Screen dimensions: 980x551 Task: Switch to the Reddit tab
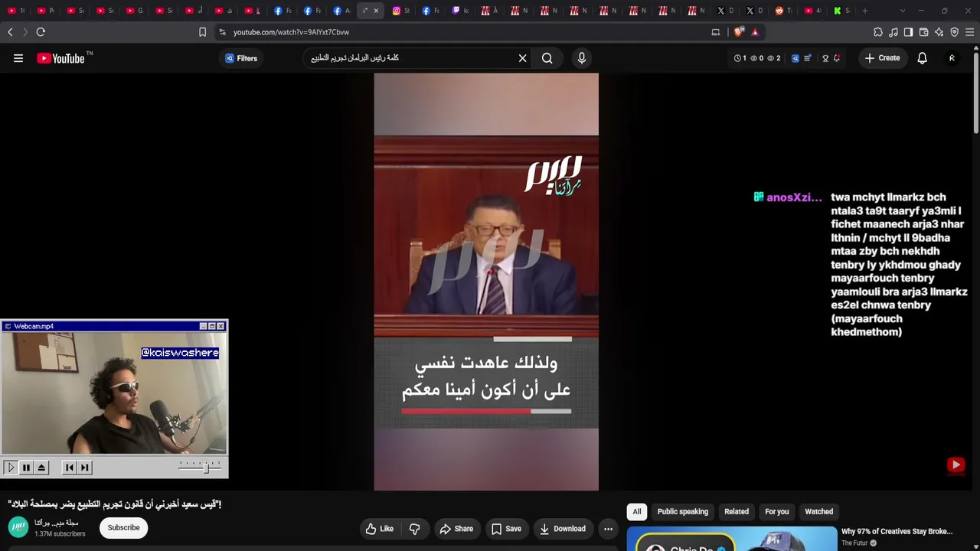pyautogui.click(x=784, y=11)
